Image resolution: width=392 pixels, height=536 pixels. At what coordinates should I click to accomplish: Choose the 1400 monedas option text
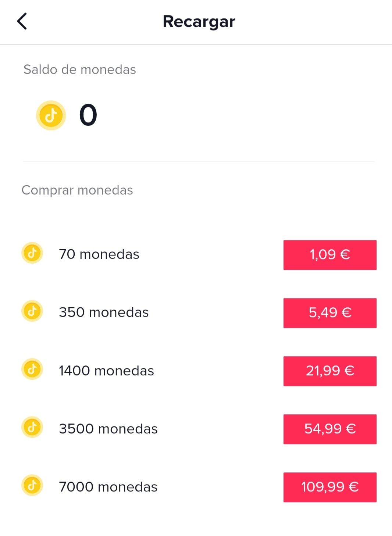tap(106, 371)
